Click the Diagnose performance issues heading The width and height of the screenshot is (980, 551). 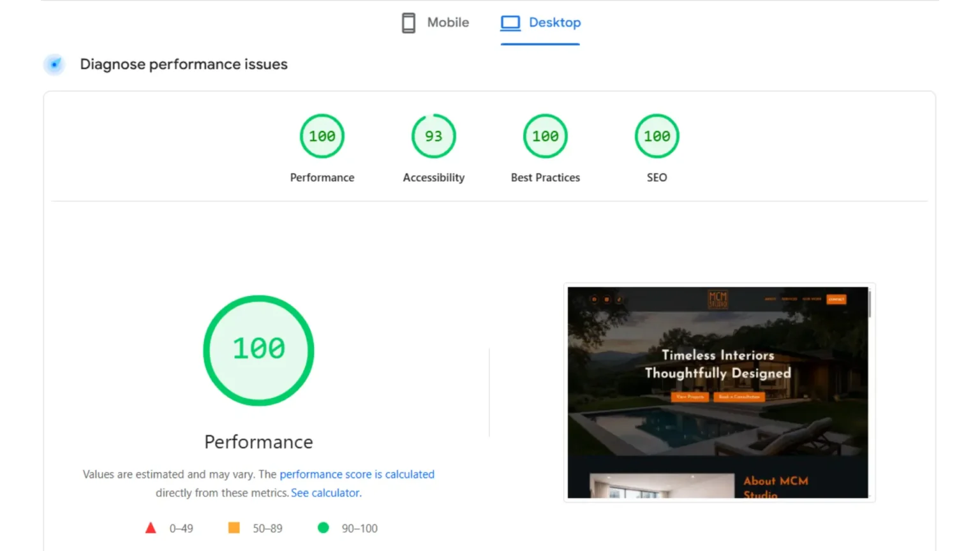(x=184, y=64)
